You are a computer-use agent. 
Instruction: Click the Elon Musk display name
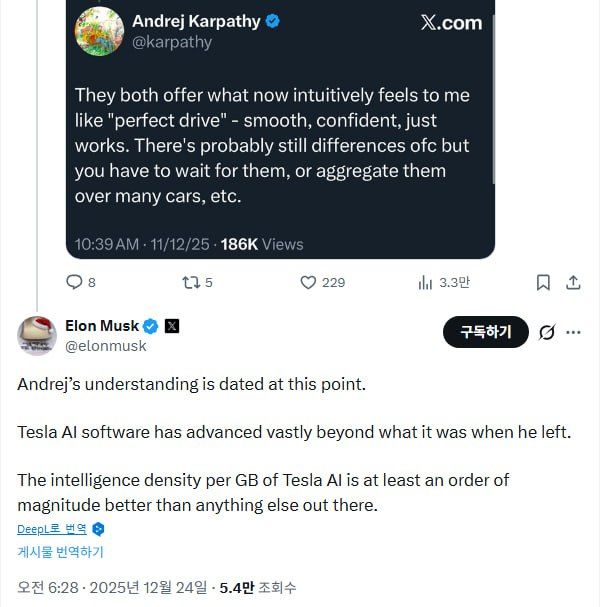(x=102, y=326)
